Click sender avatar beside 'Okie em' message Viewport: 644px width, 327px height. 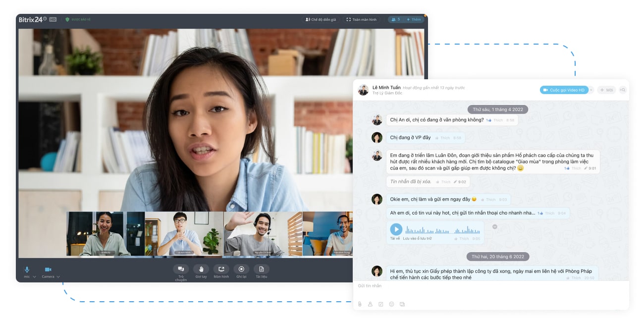pos(377,199)
